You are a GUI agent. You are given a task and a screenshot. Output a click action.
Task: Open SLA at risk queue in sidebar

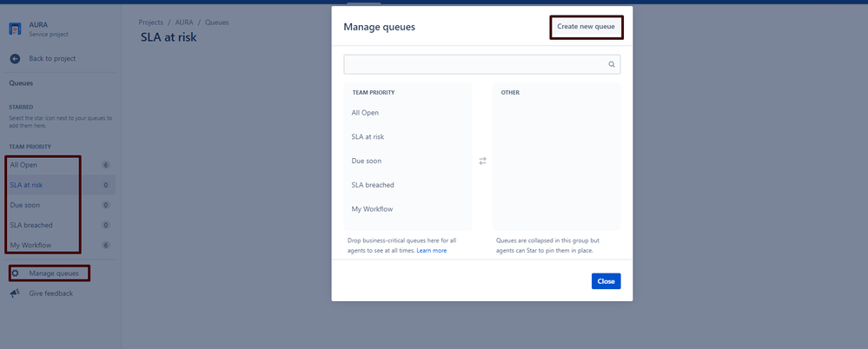coord(60,185)
